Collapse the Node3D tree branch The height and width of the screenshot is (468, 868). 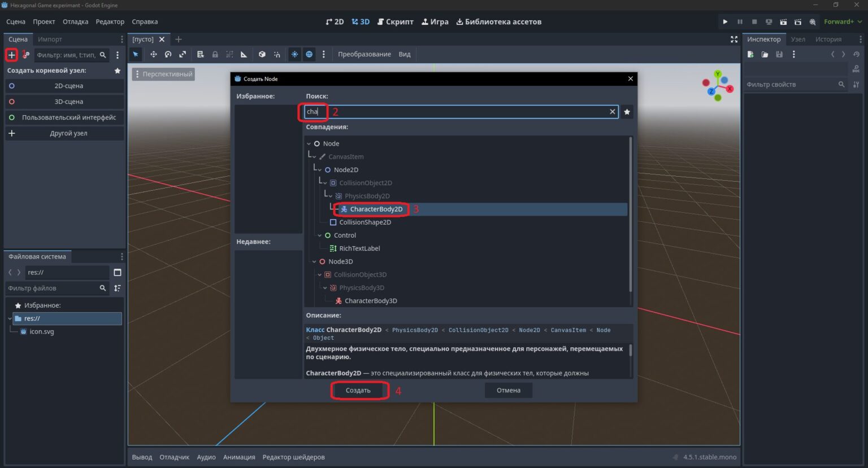[314, 261]
